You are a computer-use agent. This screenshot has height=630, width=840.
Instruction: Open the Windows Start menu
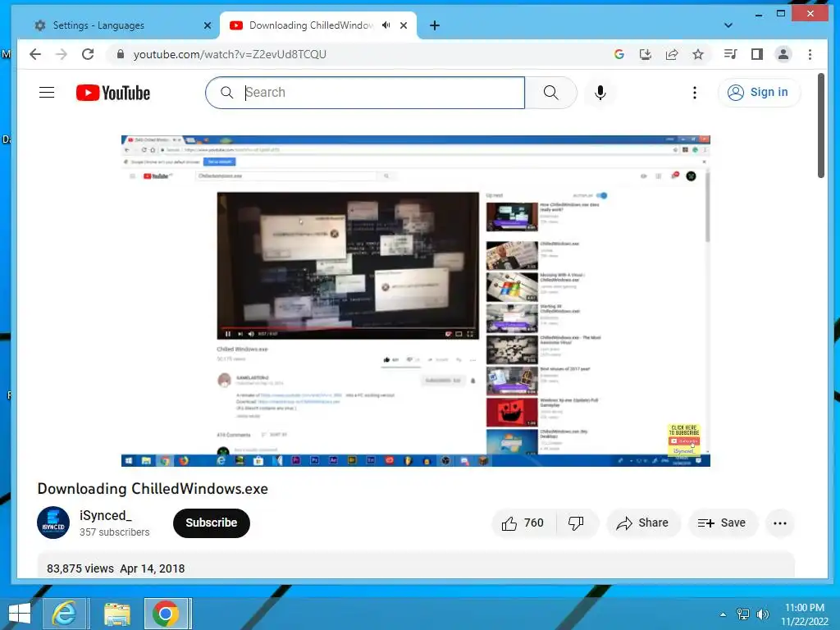click(x=20, y=614)
